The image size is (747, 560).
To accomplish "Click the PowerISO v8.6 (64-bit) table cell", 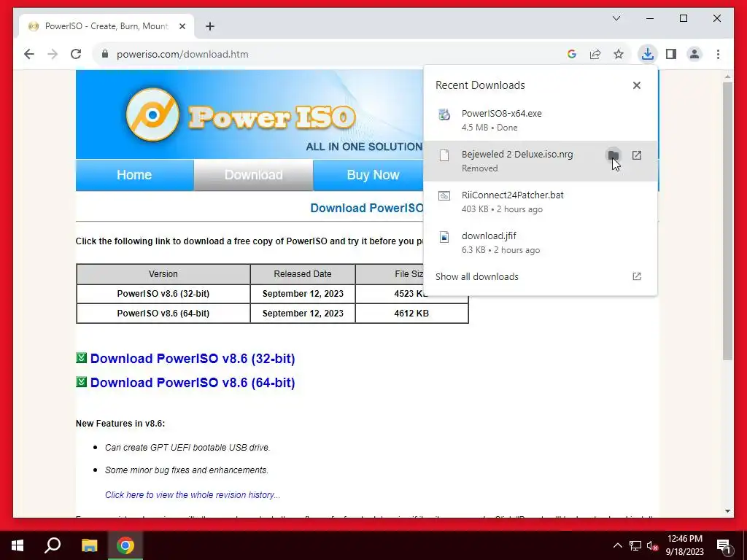I will (163, 314).
